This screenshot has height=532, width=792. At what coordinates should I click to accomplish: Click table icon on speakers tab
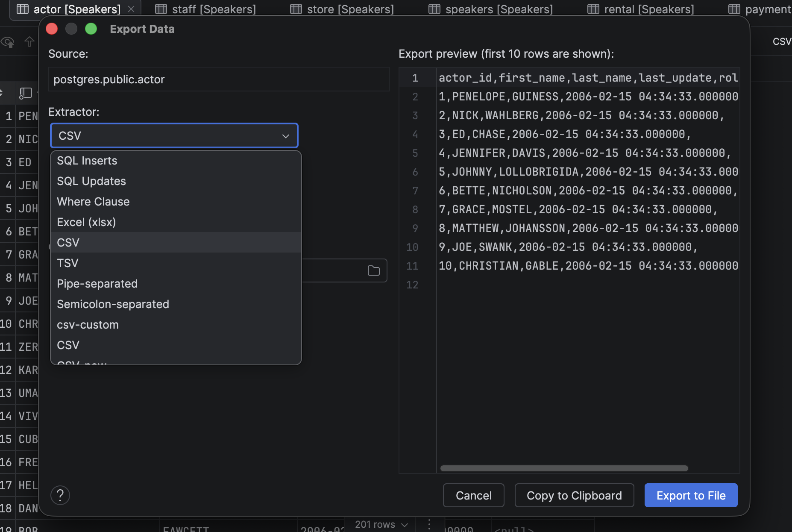coord(434,9)
